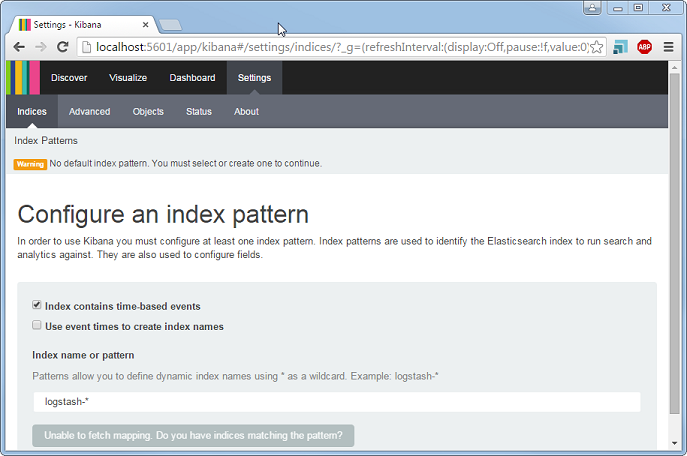Image resolution: width=687 pixels, height=456 pixels.
Task: Open the Adblock Plus extension icon
Action: (x=644, y=47)
